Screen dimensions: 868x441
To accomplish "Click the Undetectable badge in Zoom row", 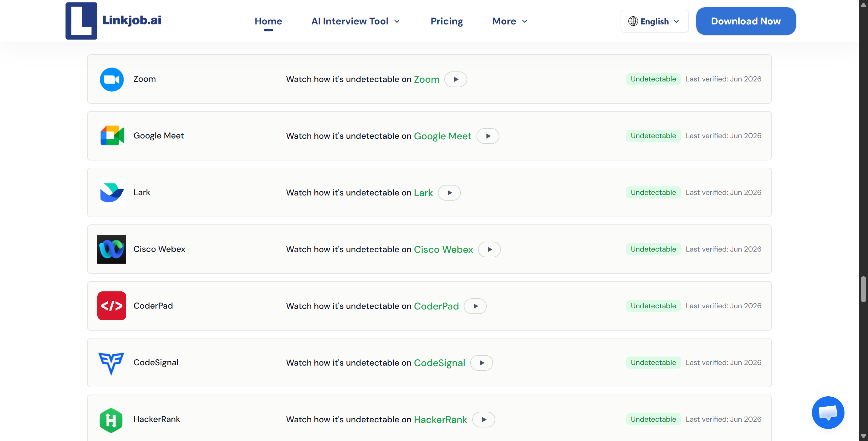I will (653, 79).
